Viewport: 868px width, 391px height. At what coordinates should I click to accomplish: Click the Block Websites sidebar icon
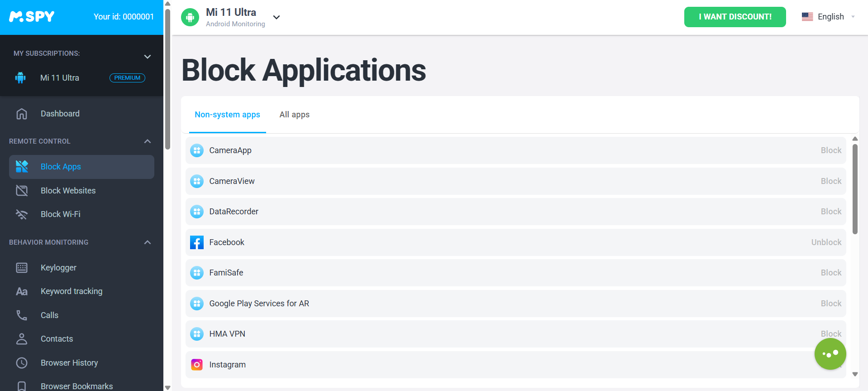22,191
